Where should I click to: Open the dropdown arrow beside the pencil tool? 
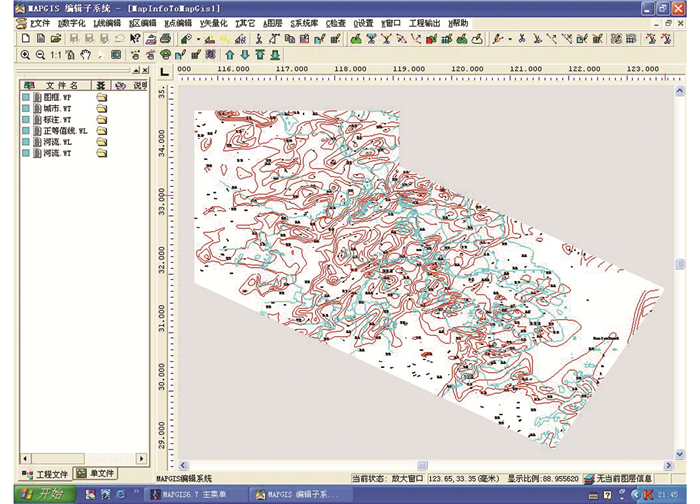click(509, 38)
